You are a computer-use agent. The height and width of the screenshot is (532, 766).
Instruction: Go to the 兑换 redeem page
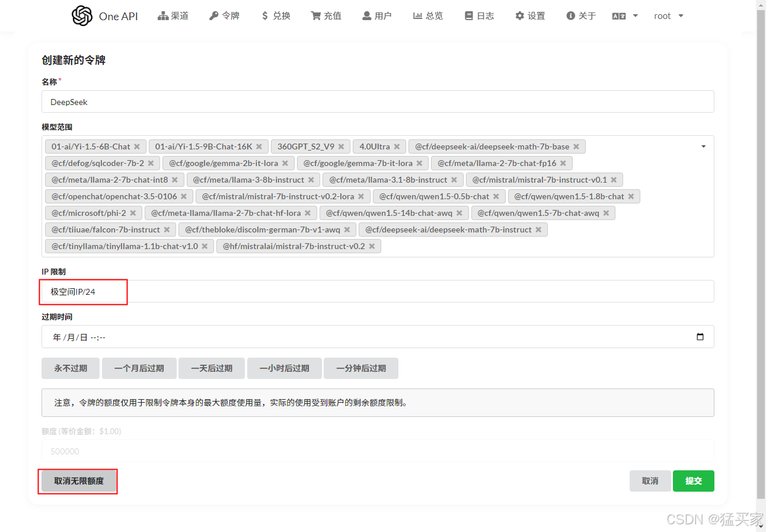(276, 16)
